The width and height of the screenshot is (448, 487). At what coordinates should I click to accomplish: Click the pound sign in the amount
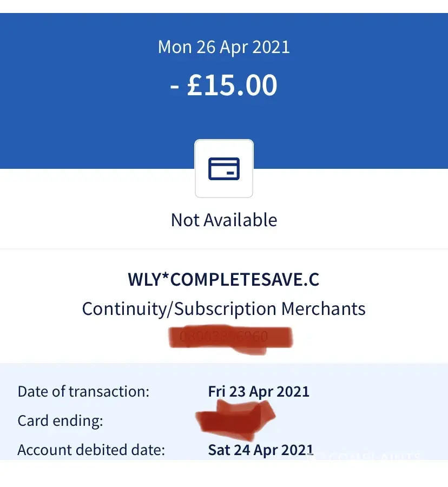[x=194, y=85]
